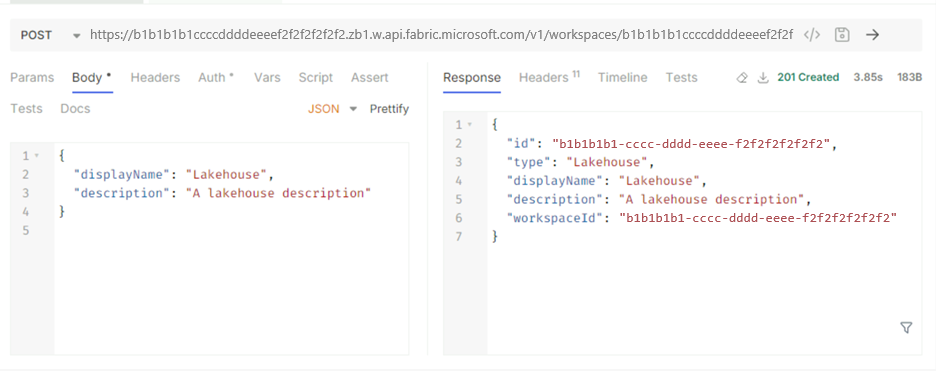Open the Timeline tab in response
The height and width of the screenshot is (371, 936).
tap(623, 78)
